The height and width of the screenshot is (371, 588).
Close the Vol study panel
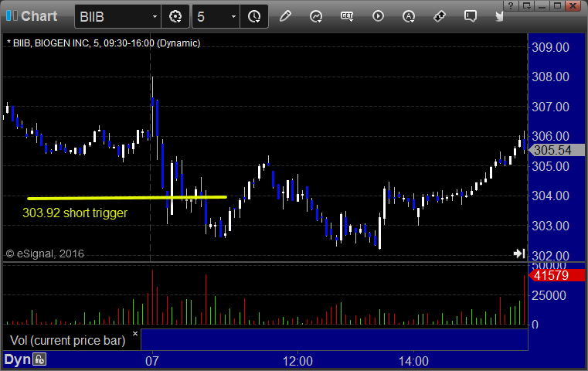click(x=135, y=333)
